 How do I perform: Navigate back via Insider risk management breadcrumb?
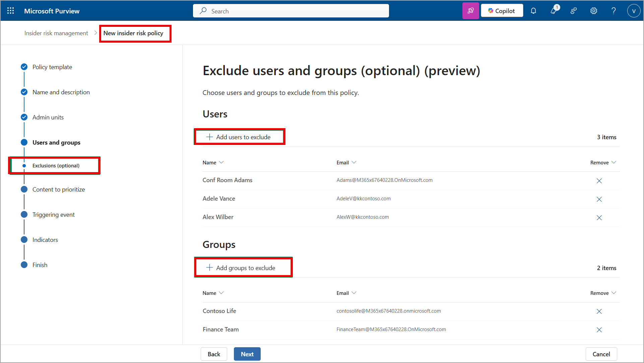tap(56, 33)
